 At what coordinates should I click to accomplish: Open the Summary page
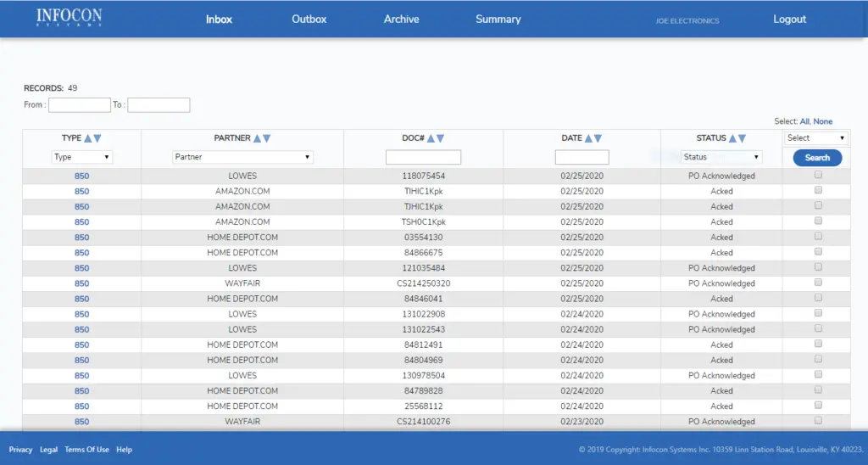[498, 19]
